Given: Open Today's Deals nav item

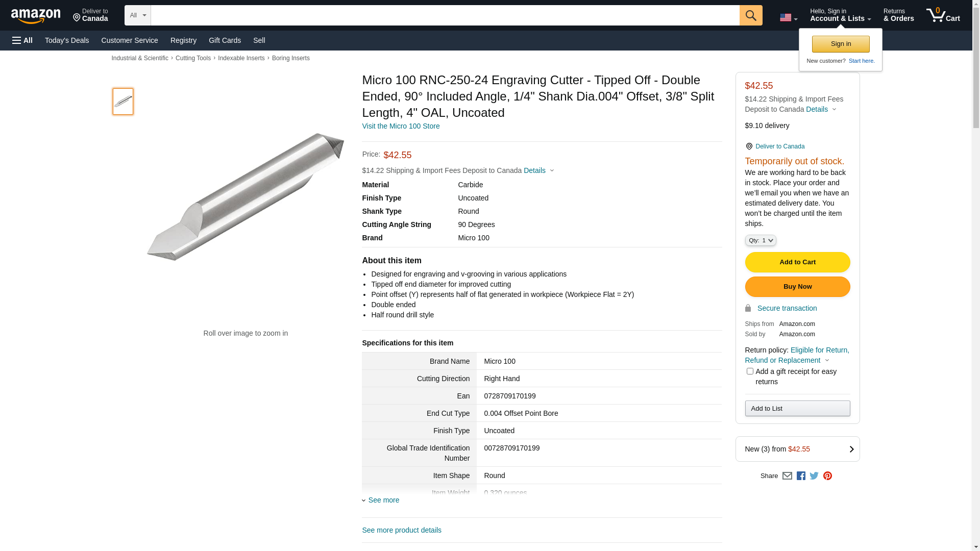Looking at the screenshot, I should (67, 40).
